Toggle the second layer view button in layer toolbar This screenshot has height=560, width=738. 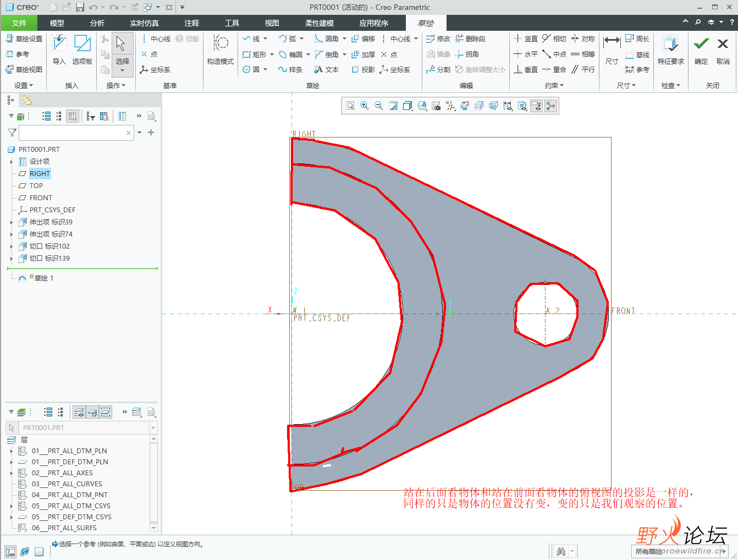coord(92,412)
